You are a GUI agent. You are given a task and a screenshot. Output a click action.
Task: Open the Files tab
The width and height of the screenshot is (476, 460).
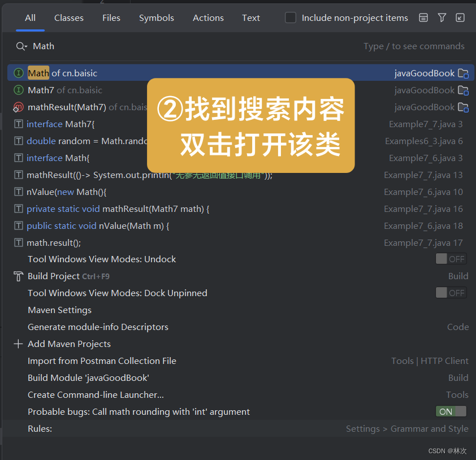pos(111,18)
